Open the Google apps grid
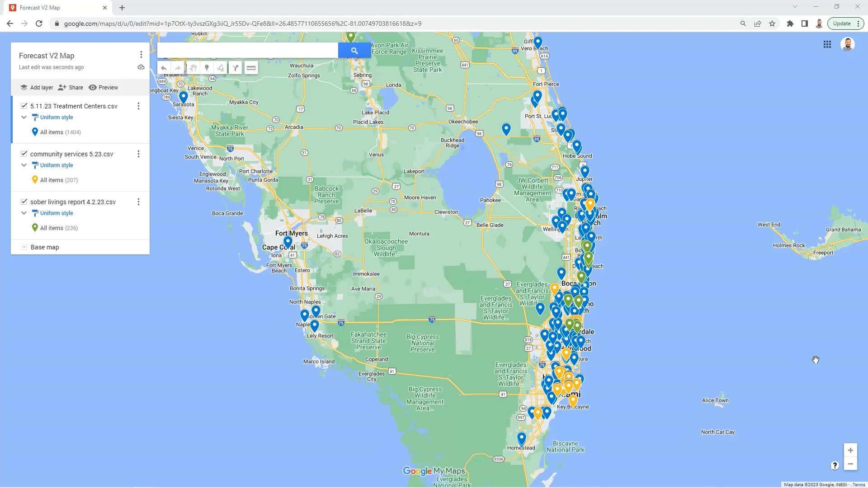This screenshot has height=488, width=868. (x=827, y=44)
